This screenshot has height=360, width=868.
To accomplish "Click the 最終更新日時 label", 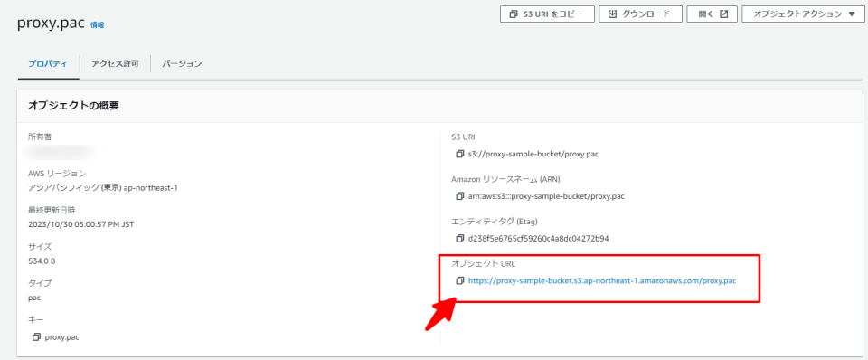I will point(52,210).
